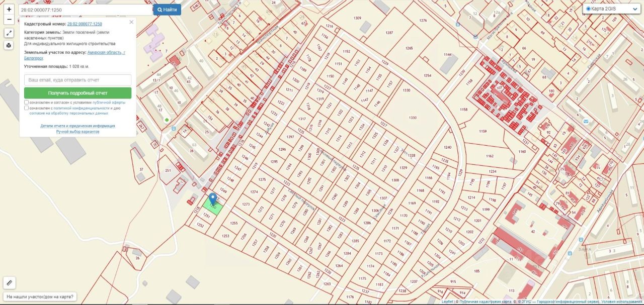
Task: Select parcel 1308 on the map
Action: click(394, 180)
